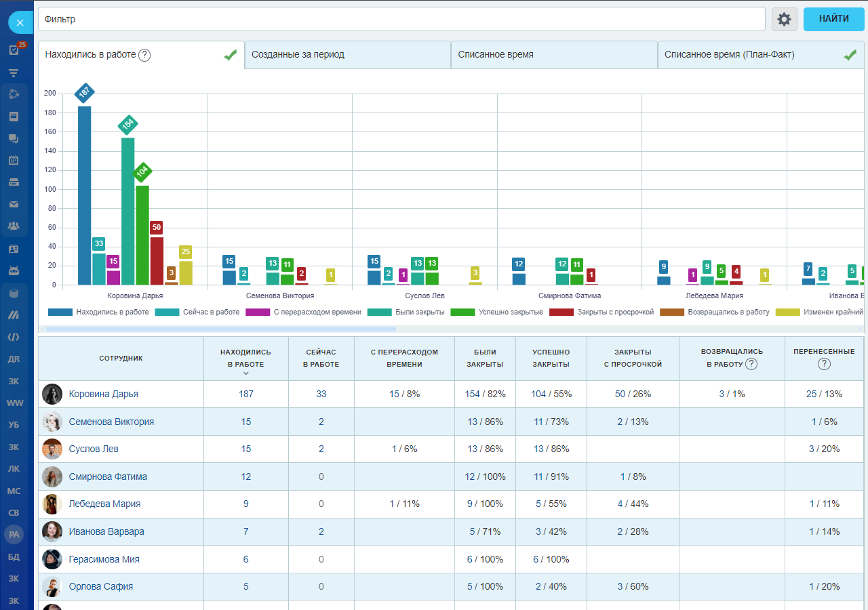Show help for 'Возвращались в работу' column
Viewport: 868px width, 610px height.
point(751,364)
